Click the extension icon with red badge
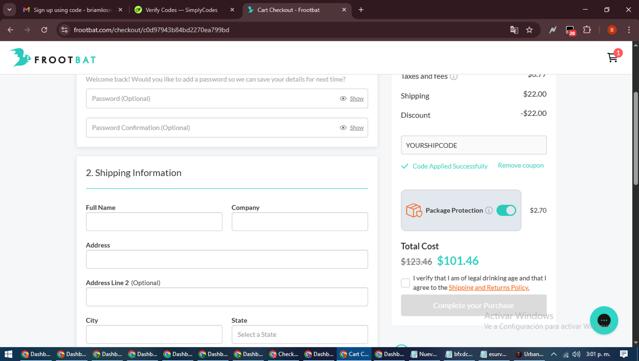Viewport: 639px width, 361px height. [x=570, y=30]
